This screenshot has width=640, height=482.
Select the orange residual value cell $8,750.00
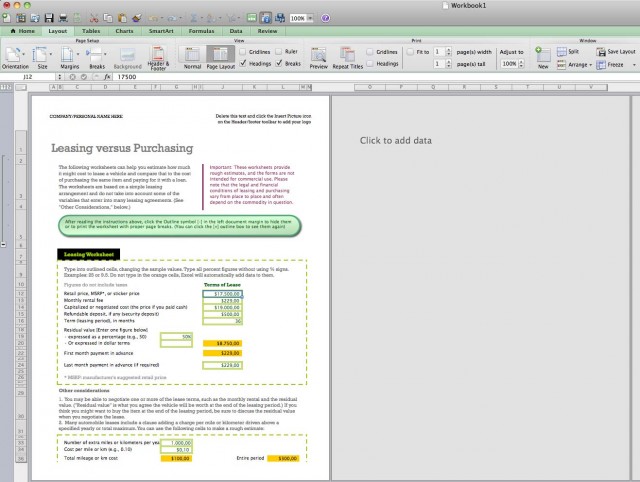pos(222,344)
